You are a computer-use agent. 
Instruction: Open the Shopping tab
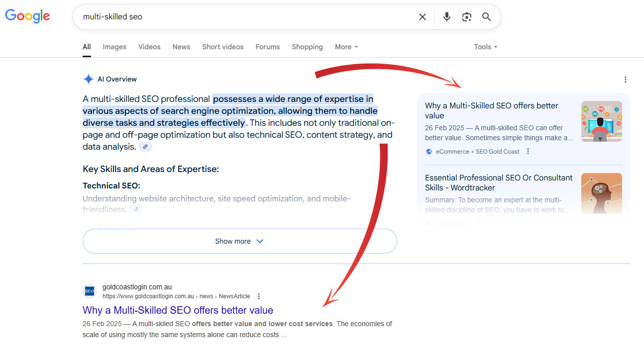307,47
